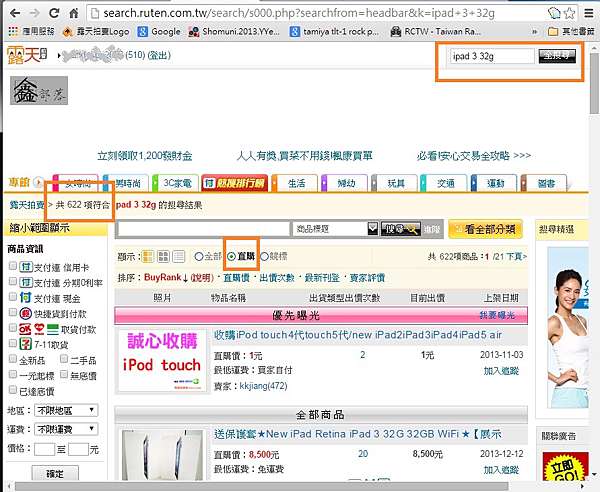Screen dimensions: 600x492
Task: Switch to the 3C家電 category tab
Action: click(x=176, y=183)
